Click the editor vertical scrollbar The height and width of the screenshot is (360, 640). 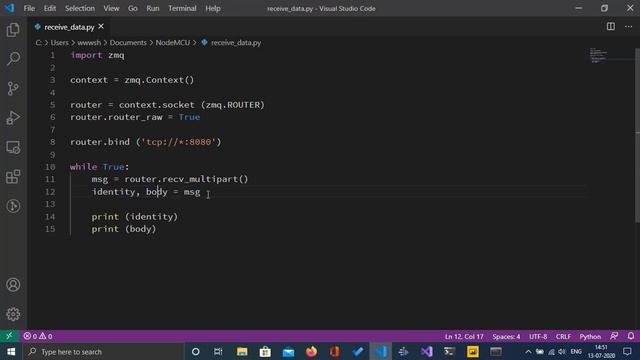637,135
